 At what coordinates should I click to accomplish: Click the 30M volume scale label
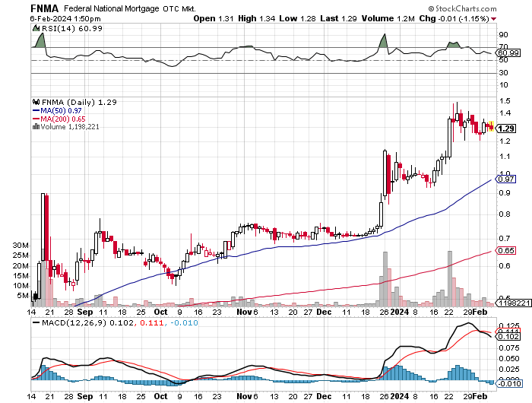click(x=21, y=246)
